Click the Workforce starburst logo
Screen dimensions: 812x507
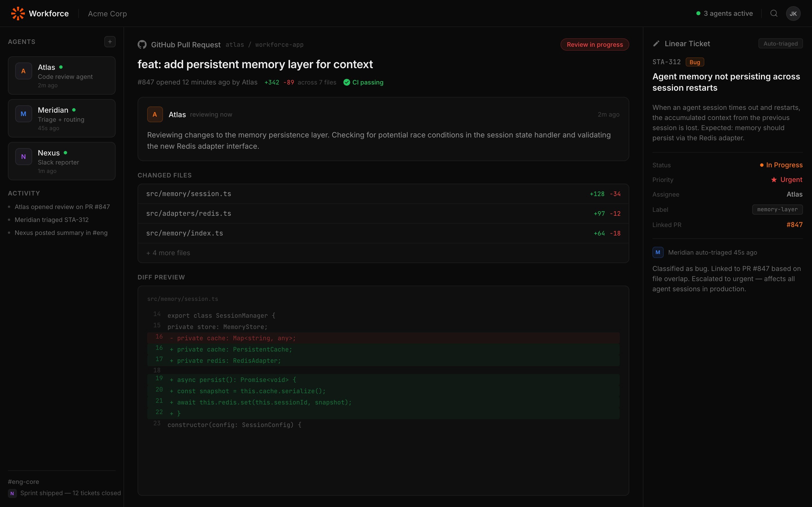pyautogui.click(x=18, y=14)
